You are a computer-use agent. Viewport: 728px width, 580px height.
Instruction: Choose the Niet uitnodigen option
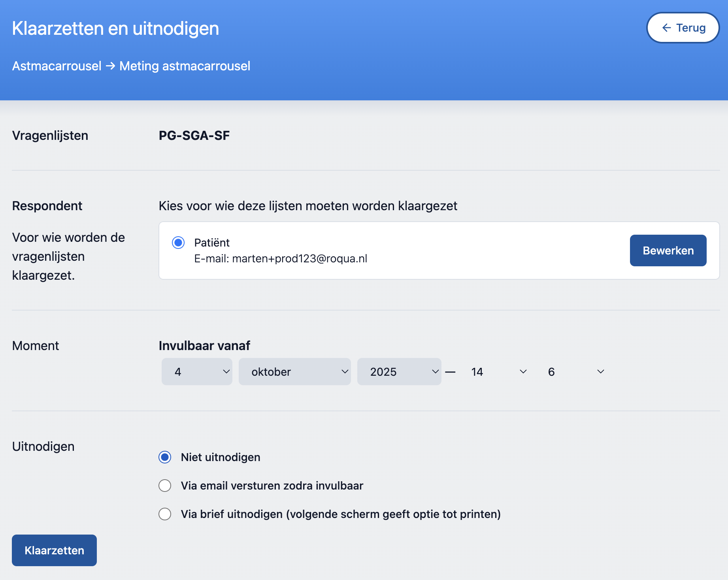165,457
